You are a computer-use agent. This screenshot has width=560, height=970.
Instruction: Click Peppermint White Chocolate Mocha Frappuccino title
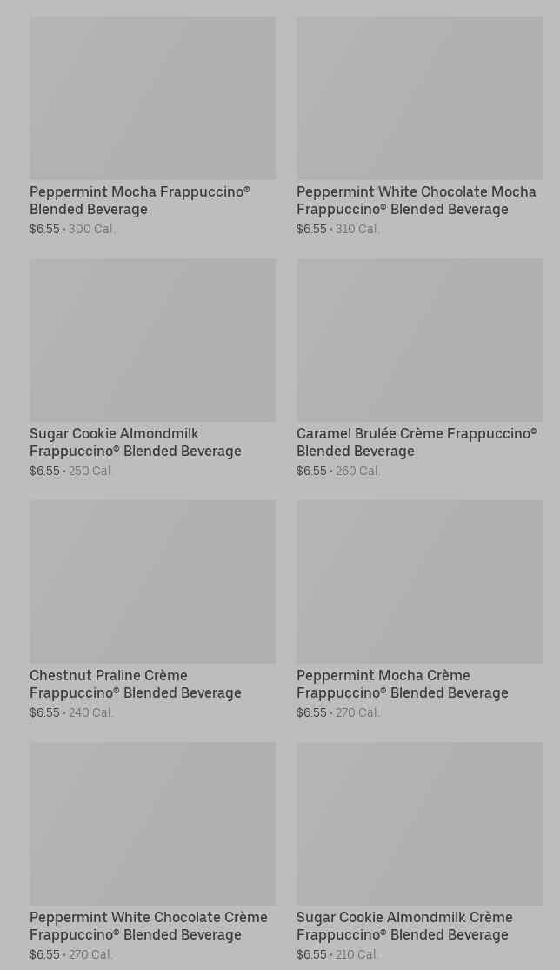416,200
